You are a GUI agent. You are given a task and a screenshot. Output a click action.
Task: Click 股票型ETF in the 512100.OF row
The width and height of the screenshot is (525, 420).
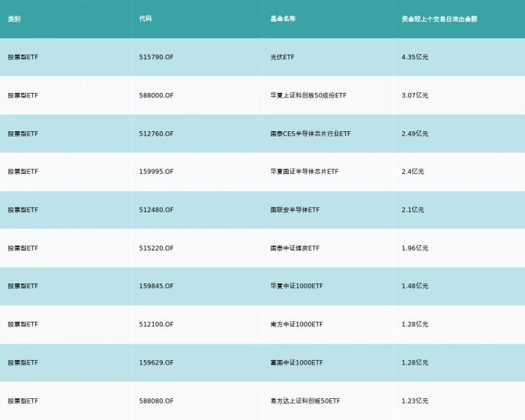(23, 324)
